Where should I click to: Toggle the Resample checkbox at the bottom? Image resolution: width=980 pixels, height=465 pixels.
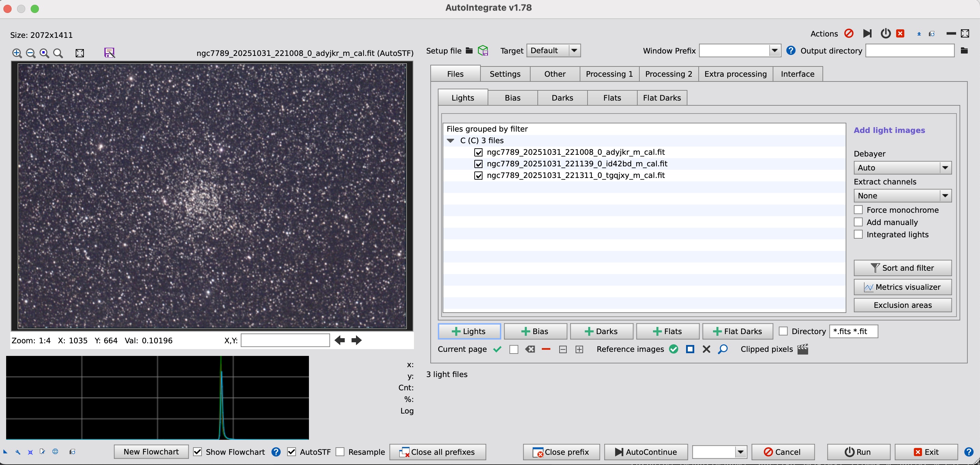[x=340, y=452]
